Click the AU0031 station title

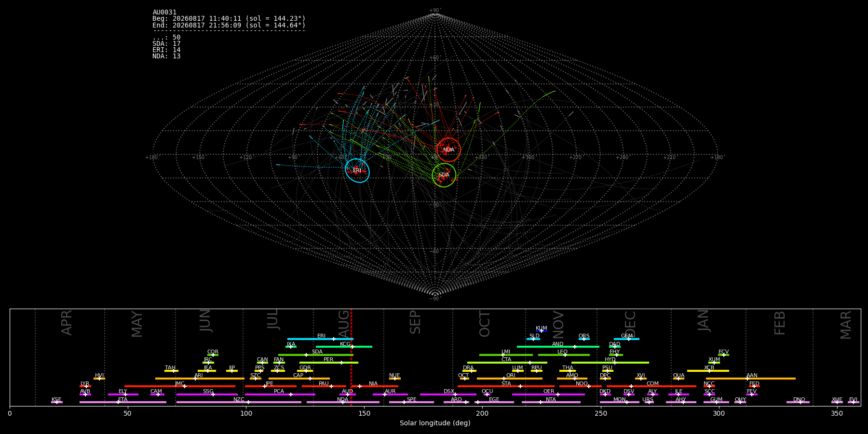tap(164, 13)
